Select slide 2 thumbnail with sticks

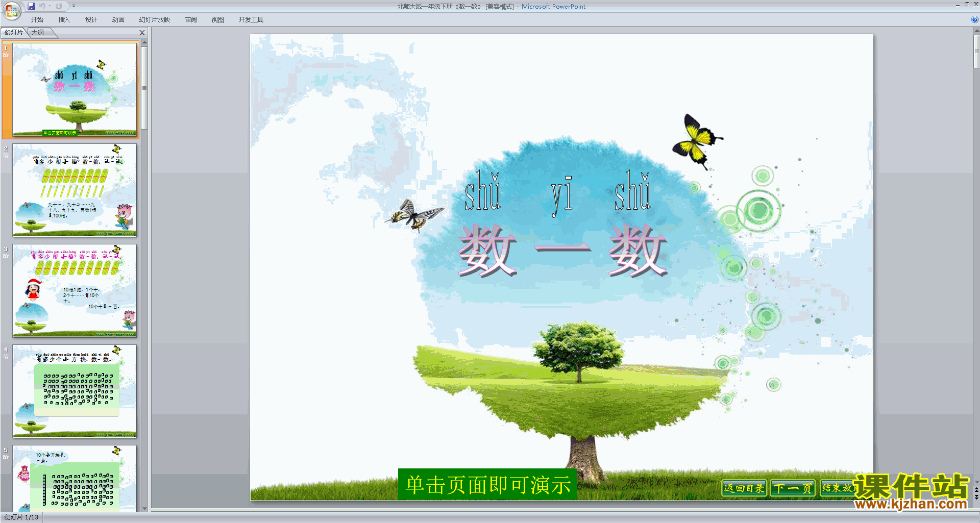tap(75, 190)
